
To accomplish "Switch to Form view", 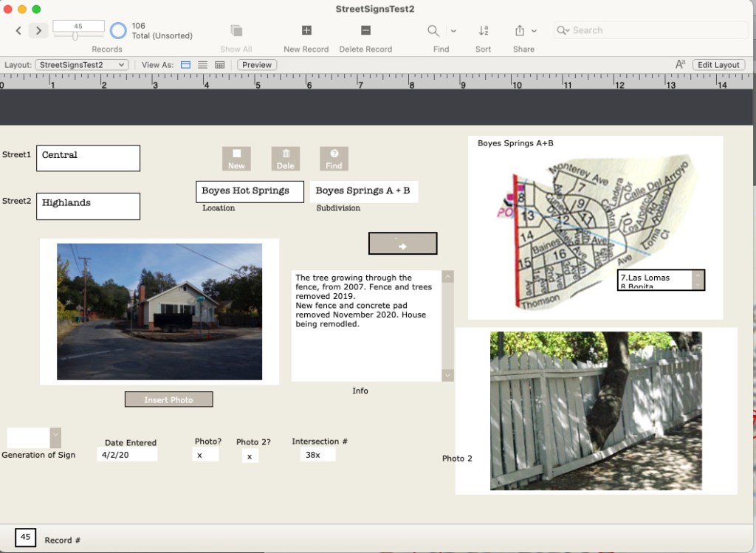I will 186,65.
